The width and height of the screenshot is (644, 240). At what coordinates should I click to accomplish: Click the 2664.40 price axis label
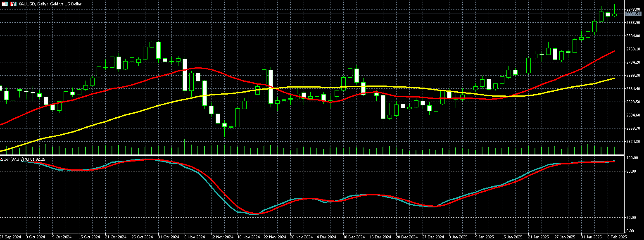[x=632, y=88]
